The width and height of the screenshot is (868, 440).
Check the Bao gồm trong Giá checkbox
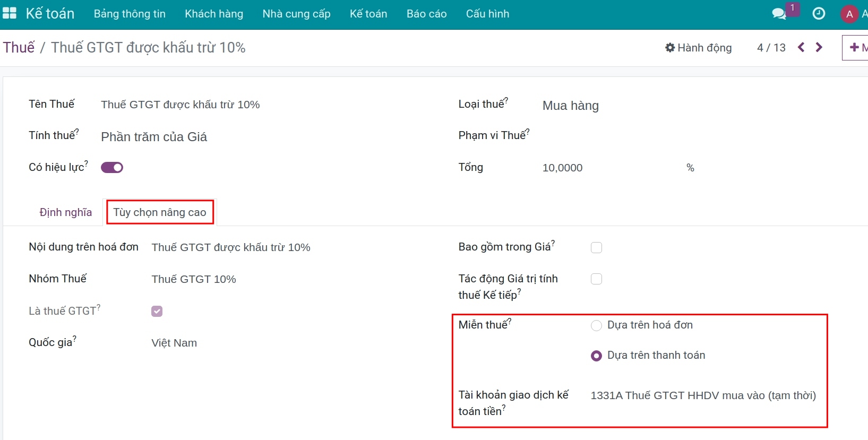click(x=596, y=248)
